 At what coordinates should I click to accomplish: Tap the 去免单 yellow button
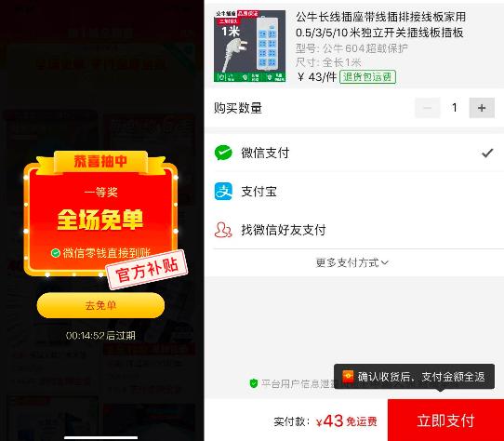(100, 305)
